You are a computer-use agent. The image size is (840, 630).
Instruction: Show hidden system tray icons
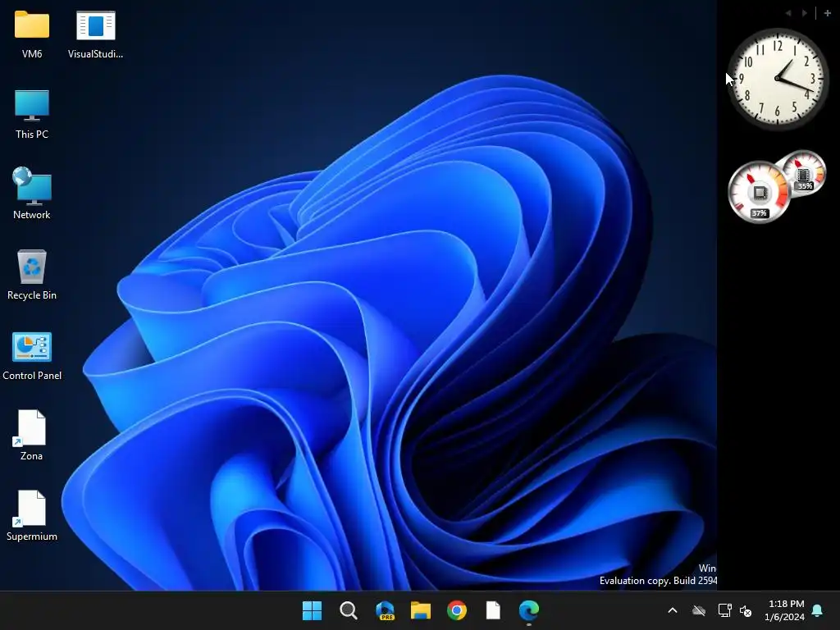pos(673,610)
